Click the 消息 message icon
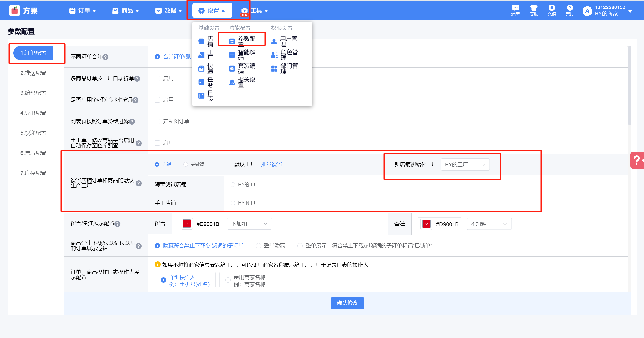The height and width of the screenshot is (338, 644). point(515,8)
